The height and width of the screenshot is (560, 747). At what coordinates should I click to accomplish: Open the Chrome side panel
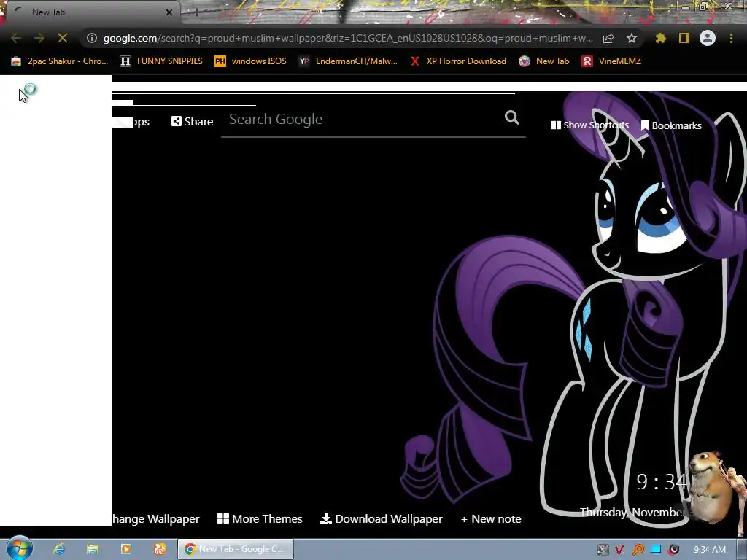pos(684,38)
